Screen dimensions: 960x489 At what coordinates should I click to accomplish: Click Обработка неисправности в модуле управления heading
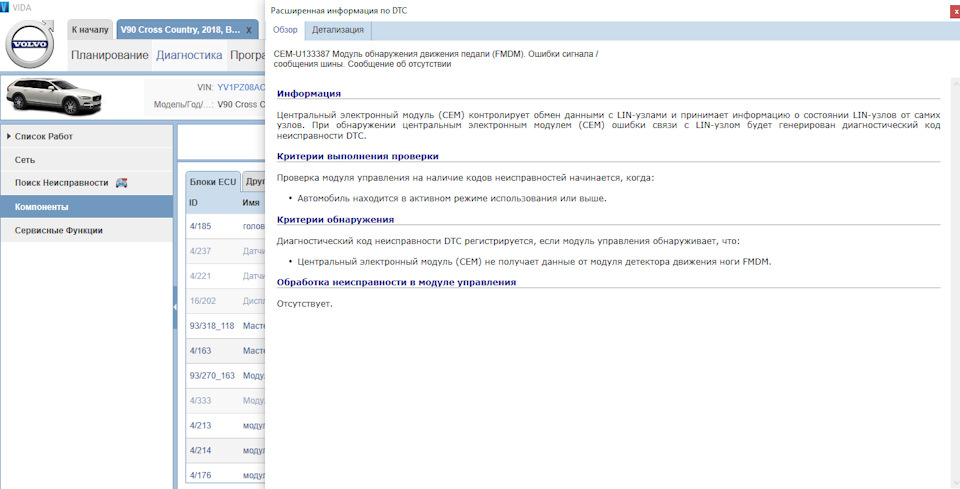point(396,282)
